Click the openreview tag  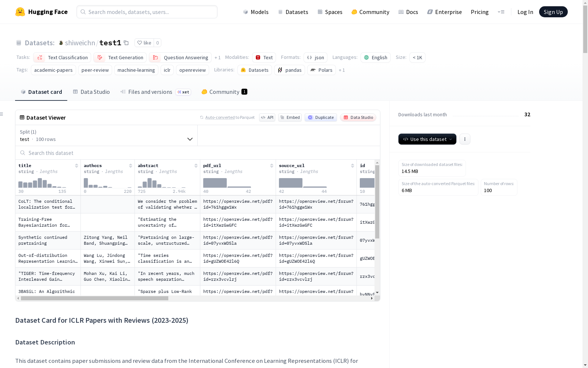click(x=193, y=70)
